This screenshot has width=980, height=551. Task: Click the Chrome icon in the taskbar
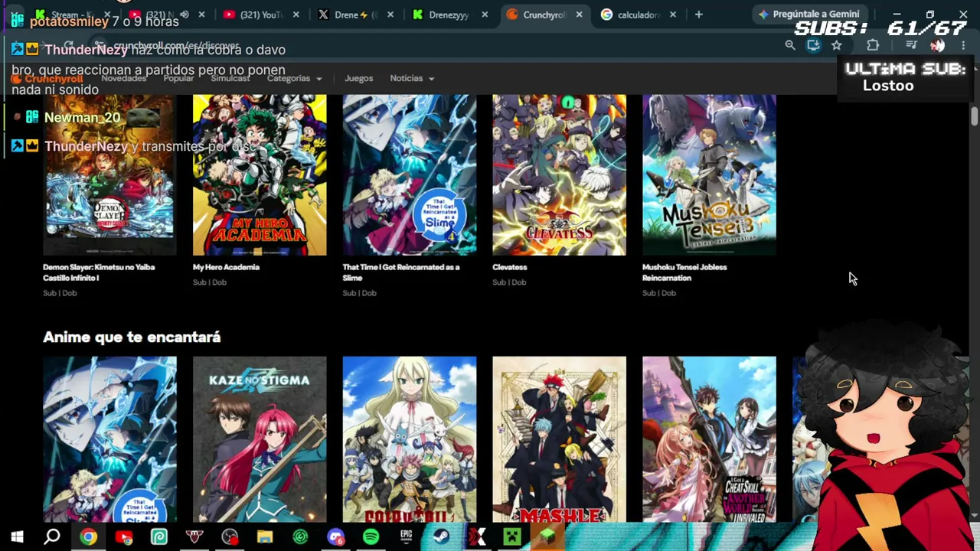tap(89, 537)
